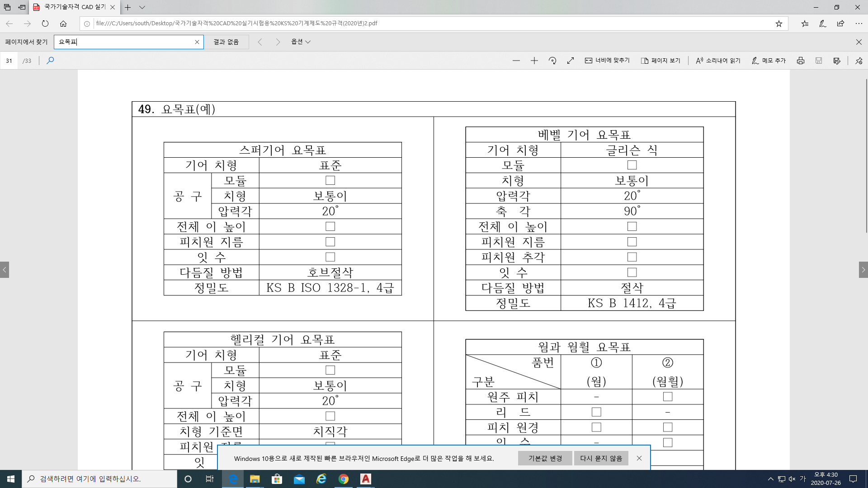Pin the PDF toolbar
868x488 pixels.
pyautogui.click(x=859, y=61)
